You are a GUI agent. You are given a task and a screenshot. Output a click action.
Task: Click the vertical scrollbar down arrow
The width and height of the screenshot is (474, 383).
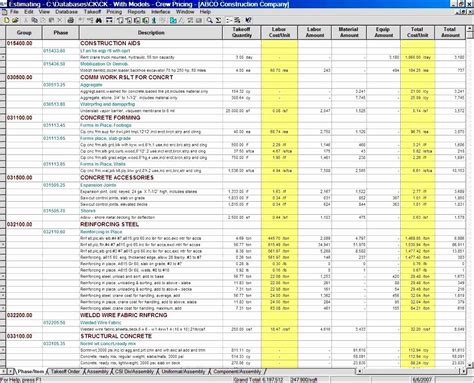[x=470, y=365]
